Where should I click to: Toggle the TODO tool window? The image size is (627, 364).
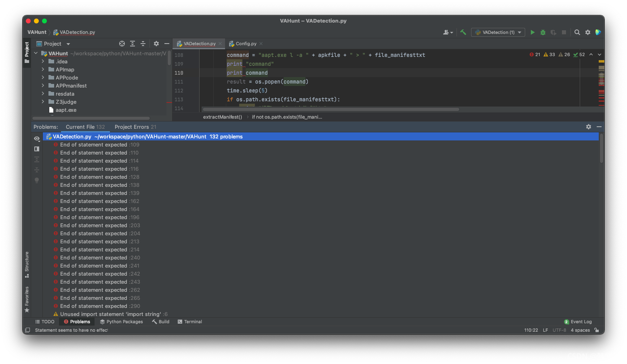(44, 322)
